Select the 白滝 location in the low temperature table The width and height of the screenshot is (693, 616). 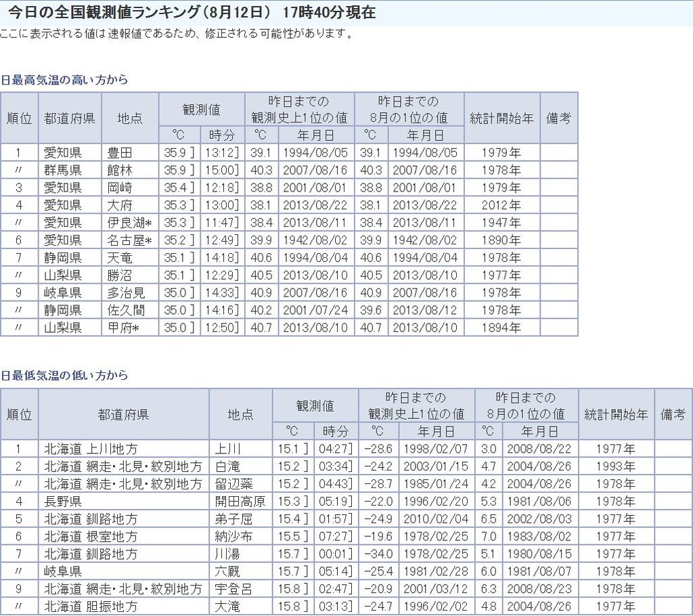coord(227,466)
